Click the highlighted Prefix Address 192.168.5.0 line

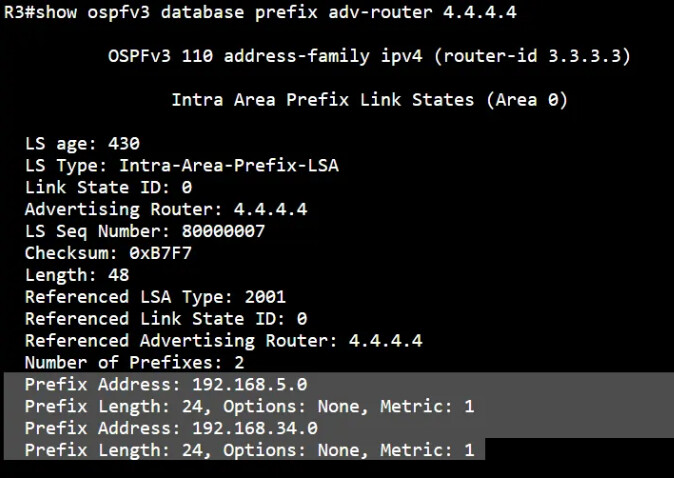pos(165,385)
